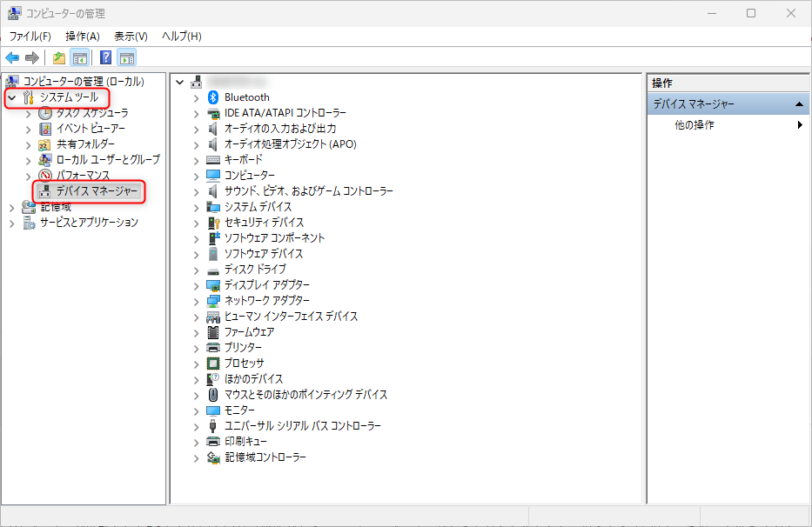The width and height of the screenshot is (812, 527).
Task: Collapse the デバイス マネージャー action pane section
Action: [x=799, y=103]
